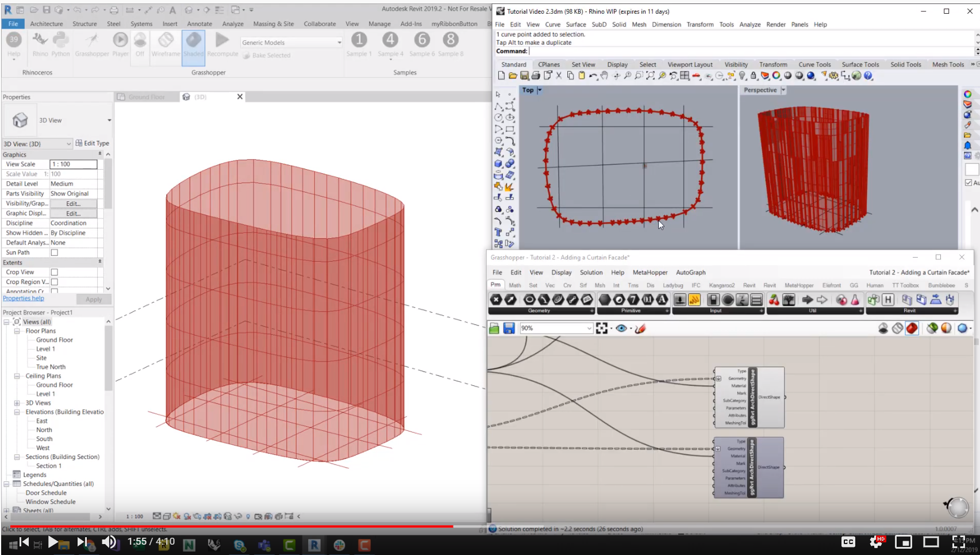Toggle the Crop View checkbox
Image resolution: width=980 pixels, height=555 pixels.
pos(55,272)
